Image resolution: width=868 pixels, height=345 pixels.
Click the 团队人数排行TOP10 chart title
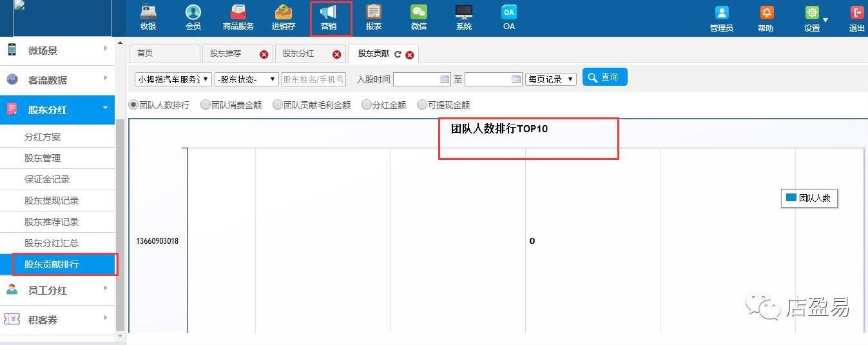pos(499,128)
